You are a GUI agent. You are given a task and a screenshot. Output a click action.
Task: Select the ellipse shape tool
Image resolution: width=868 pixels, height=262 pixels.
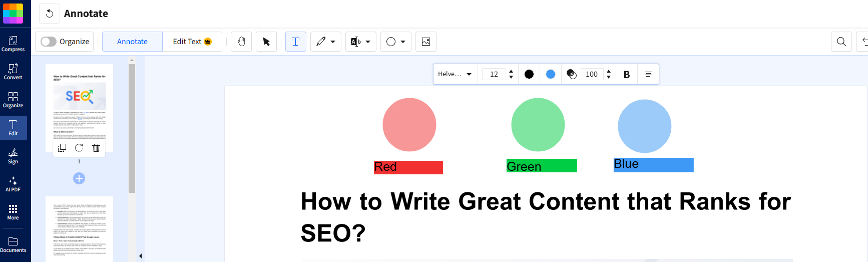tap(391, 42)
